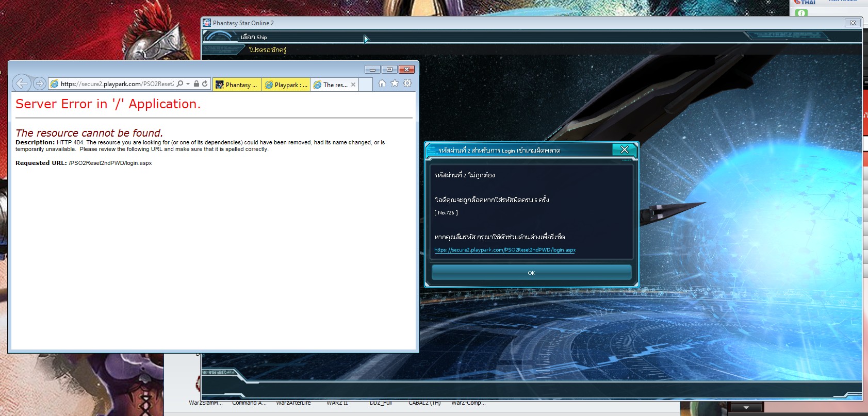
Task: Close the Phantasy Star Online 2 window
Action: 853,23
